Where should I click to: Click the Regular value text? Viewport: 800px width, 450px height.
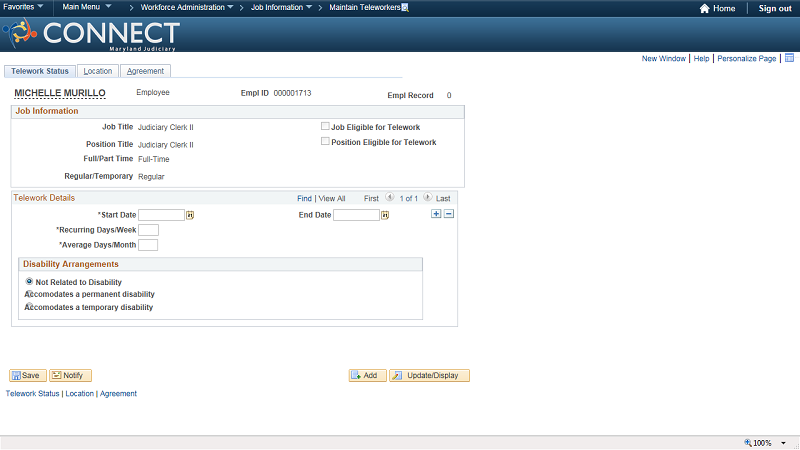[151, 177]
